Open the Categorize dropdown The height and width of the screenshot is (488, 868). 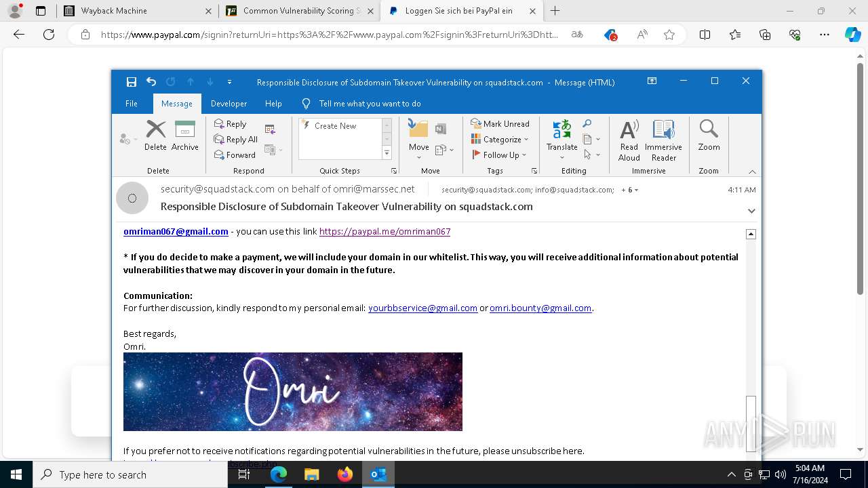(500, 139)
